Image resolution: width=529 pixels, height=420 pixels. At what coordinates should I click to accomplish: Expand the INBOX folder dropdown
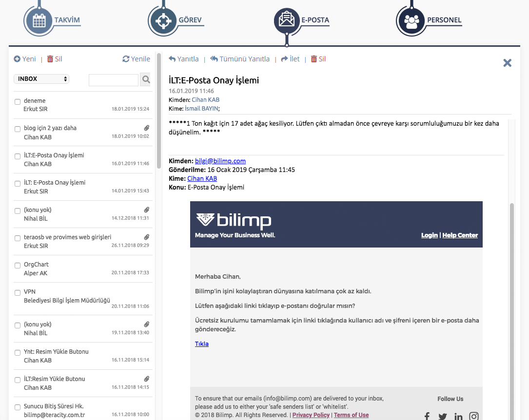(41, 79)
